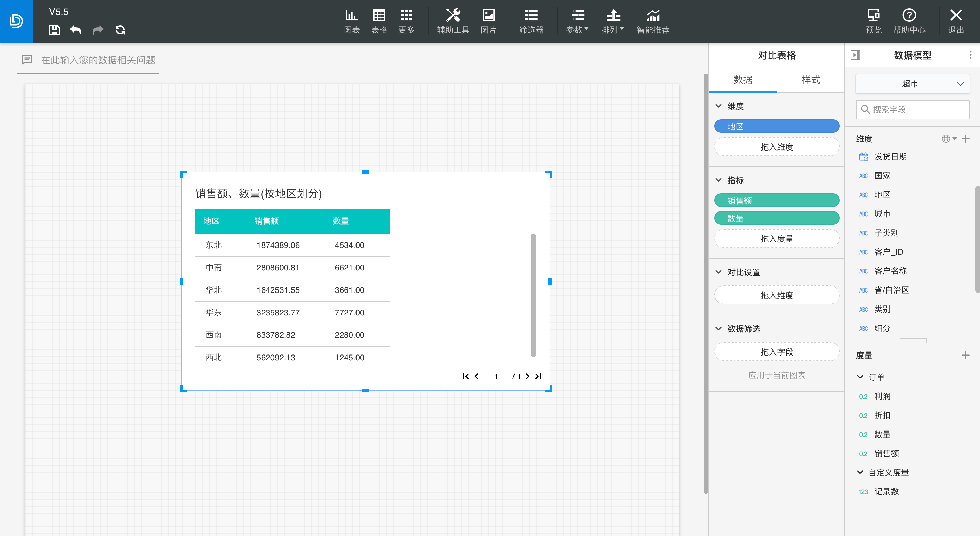Toggle the data model panel collapse icon
This screenshot has height=536, width=980.
[x=855, y=55]
